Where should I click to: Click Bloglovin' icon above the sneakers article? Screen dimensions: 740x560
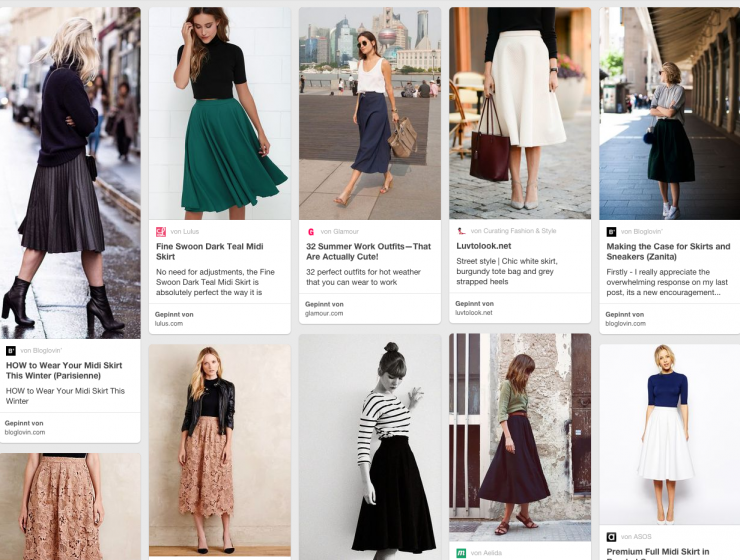611,231
